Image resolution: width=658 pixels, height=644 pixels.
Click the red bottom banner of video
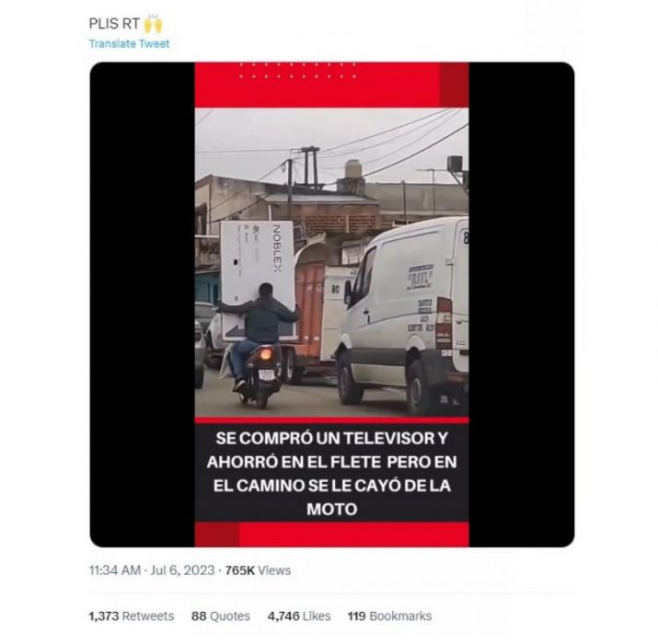point(331,535)
